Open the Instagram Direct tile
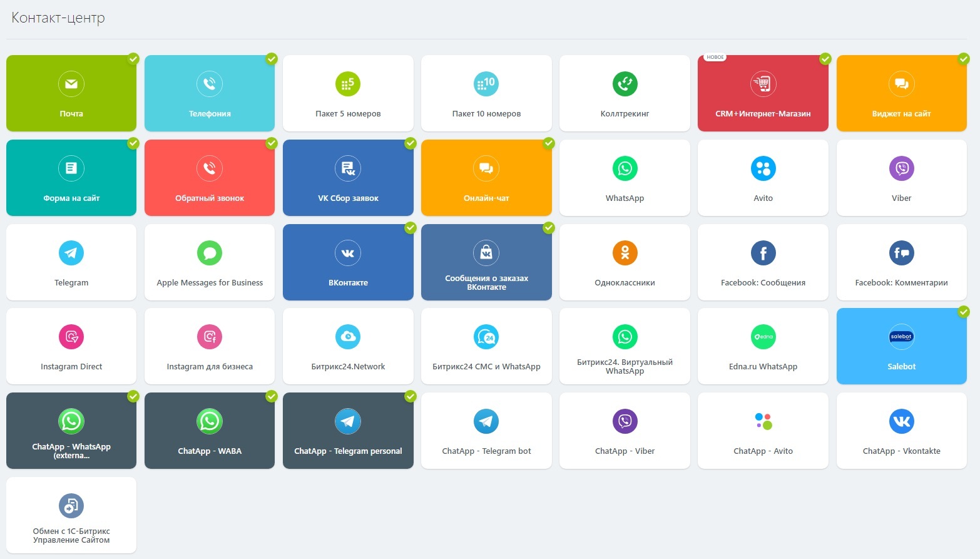The image size is (980, 559). point(71,346)
